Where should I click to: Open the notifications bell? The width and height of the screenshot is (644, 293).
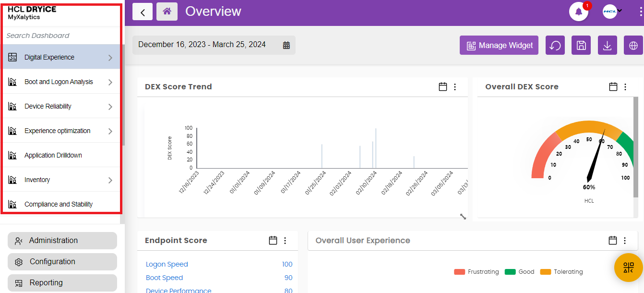pyautogui.click(x=578, y=12)
